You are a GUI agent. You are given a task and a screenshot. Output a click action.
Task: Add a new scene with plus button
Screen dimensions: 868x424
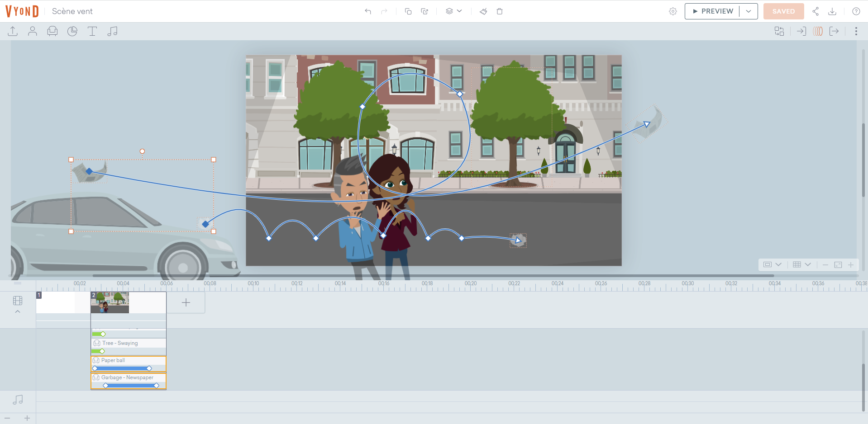tap(186, 302)
